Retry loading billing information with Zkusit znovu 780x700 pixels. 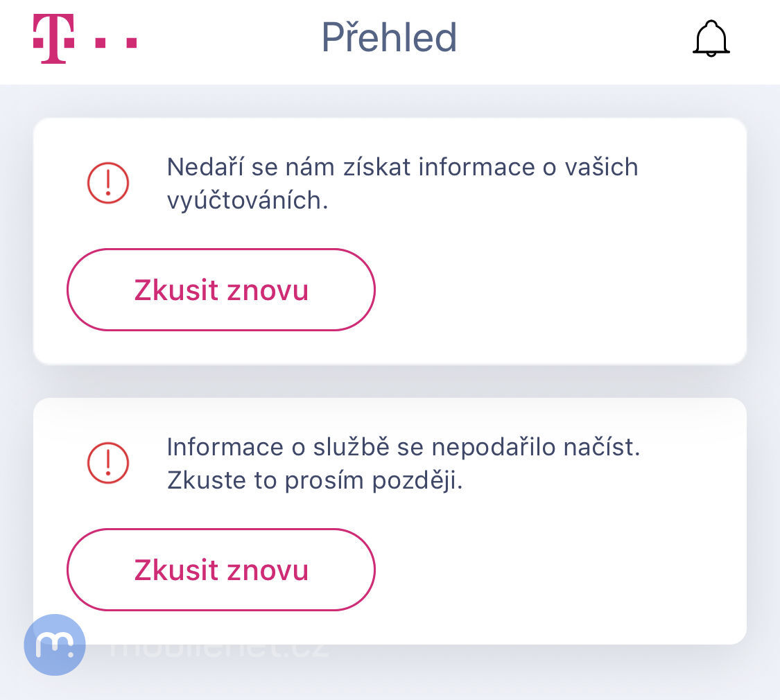coord(221,290)
